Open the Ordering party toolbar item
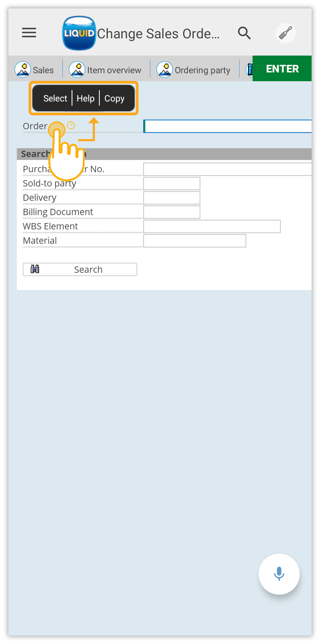 pos(193,70)
